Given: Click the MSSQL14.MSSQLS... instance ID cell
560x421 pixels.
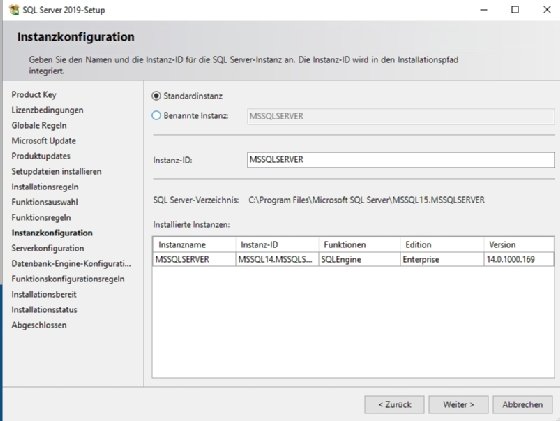Looking at the screenshot, I should (x=277, y=260).
